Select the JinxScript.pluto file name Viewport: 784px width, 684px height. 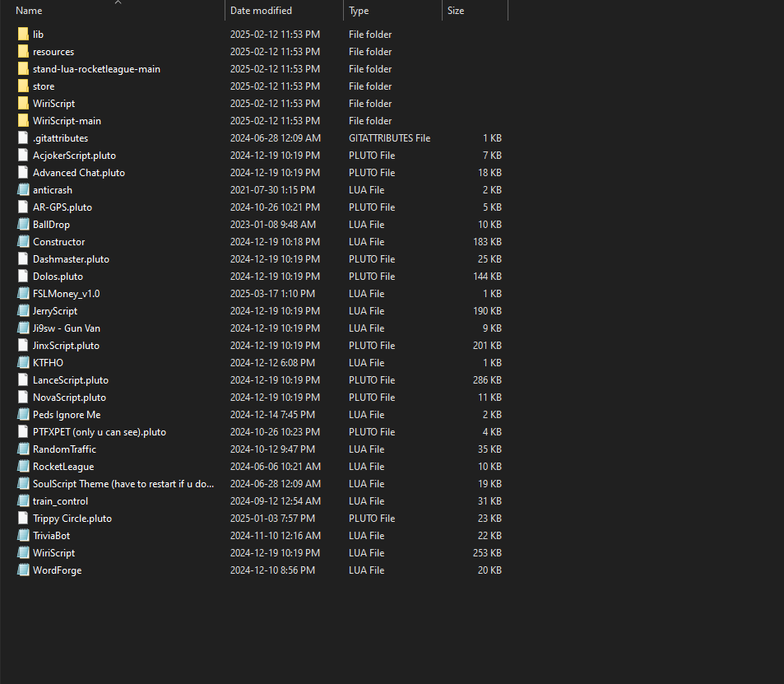tap(66, 345)
